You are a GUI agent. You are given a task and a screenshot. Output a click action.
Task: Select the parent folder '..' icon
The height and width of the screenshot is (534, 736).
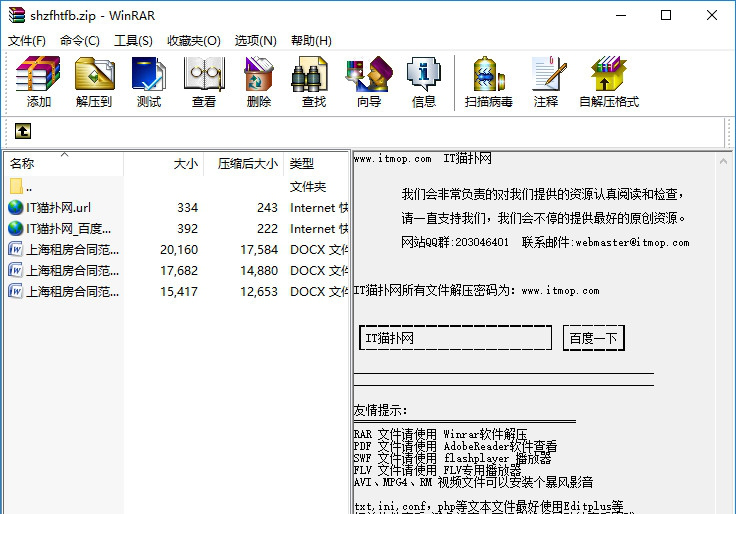16,186
